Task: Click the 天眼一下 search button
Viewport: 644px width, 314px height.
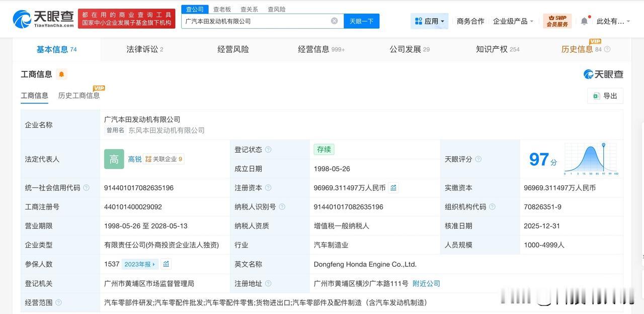Action: coord(361,21)
